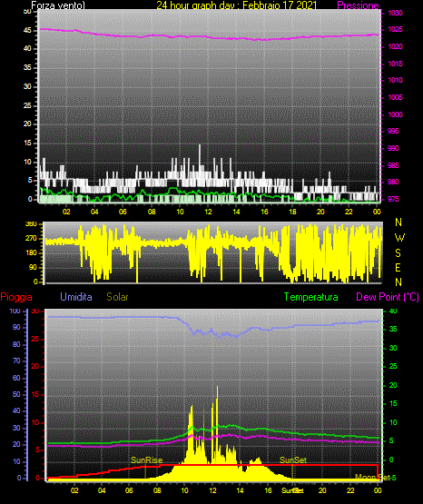
Task: Click the 1000 pressure axis value
Action: point(395,114)
